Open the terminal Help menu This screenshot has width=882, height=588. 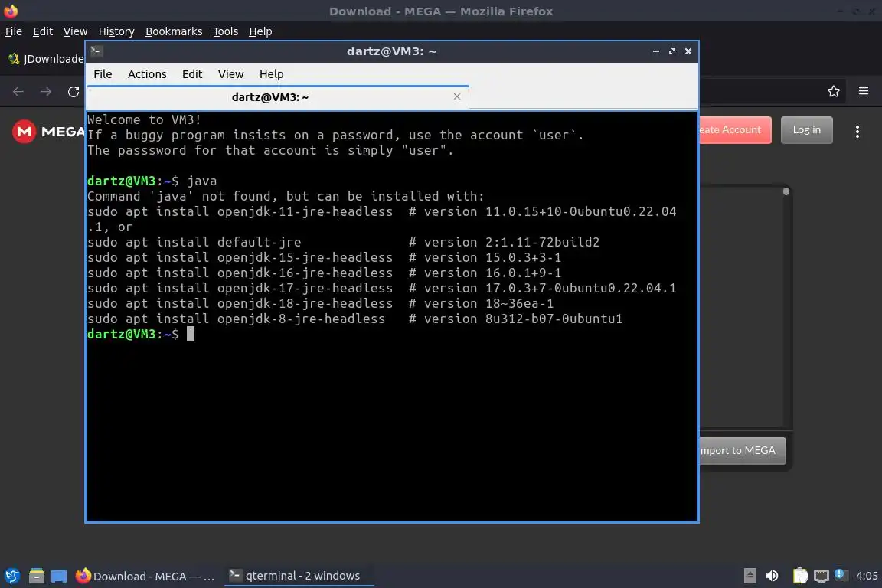pos(271,74)
